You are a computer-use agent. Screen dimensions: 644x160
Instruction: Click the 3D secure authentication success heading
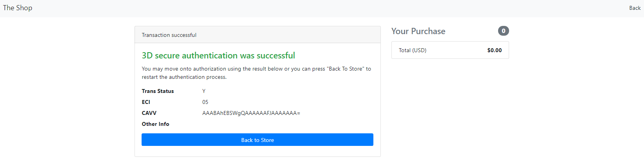point(218,55)
